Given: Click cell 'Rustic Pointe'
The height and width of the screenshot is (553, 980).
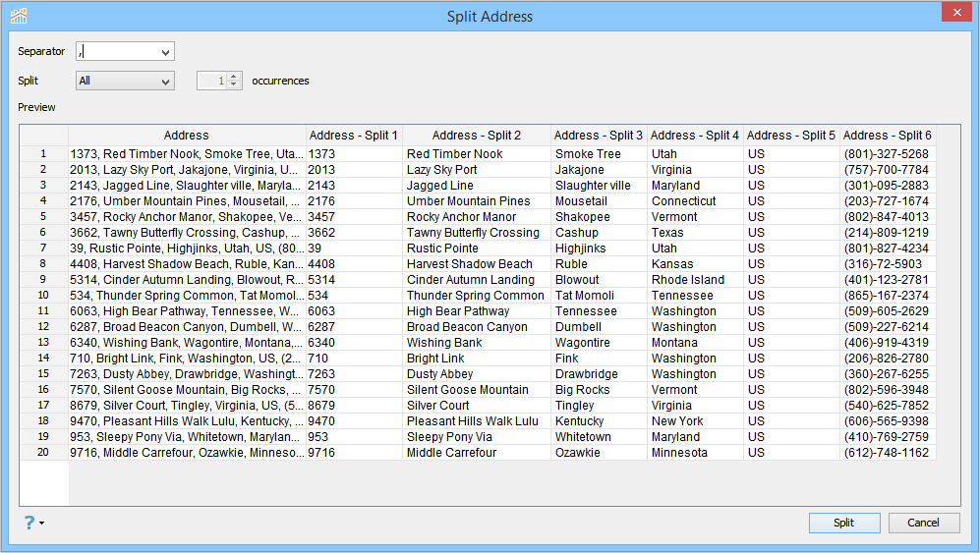Looking at the screenshot, I should 477,249.
